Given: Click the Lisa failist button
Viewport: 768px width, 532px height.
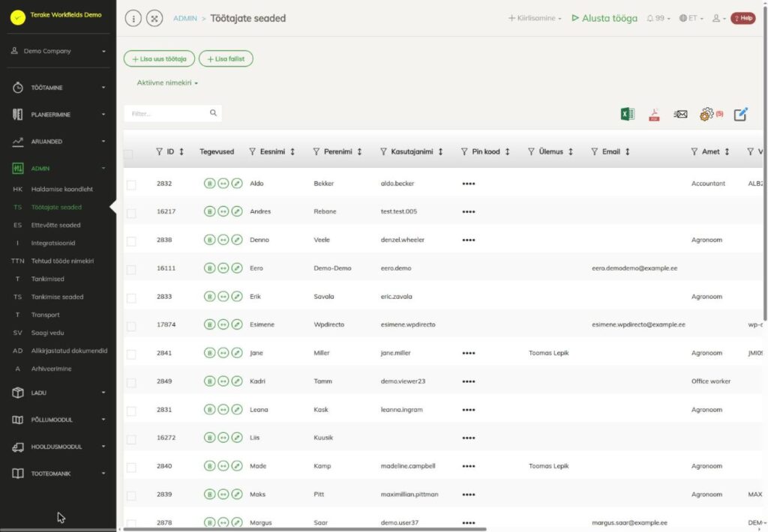Looking at the screenshot, I should 226,58.
